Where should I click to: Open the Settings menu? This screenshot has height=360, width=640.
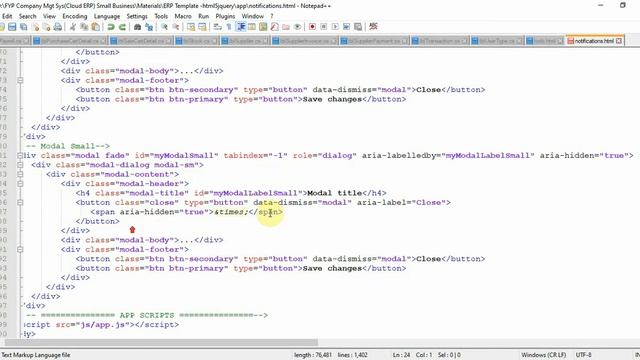tap(137, 16)
